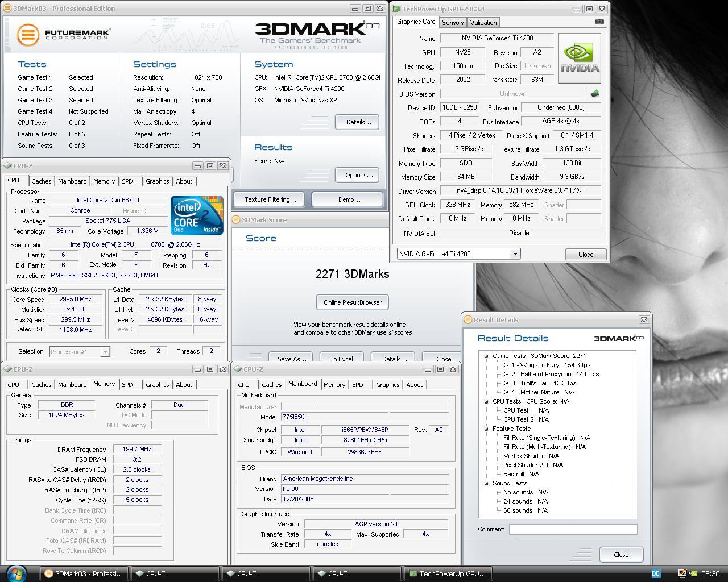Screen dimensions: 728x582
Task: Click the Texture Filtering... button
Action: tap(270, 199)
